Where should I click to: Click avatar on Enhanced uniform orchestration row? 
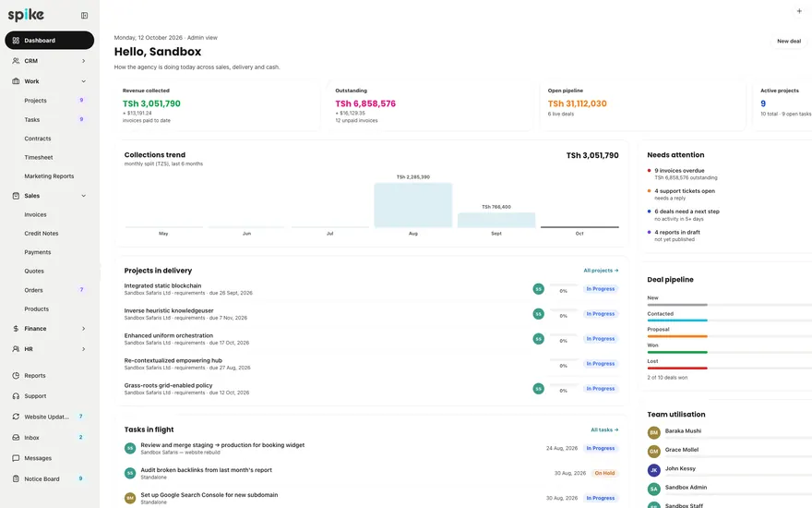(x=539, y=338)
